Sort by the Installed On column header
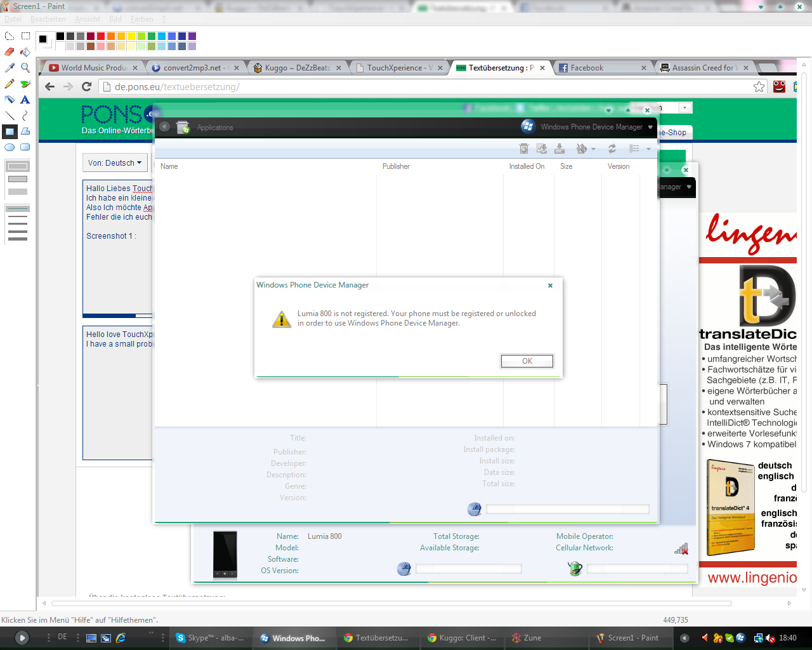812x650 pixels. pyautogui.click(x=527, y=166)
